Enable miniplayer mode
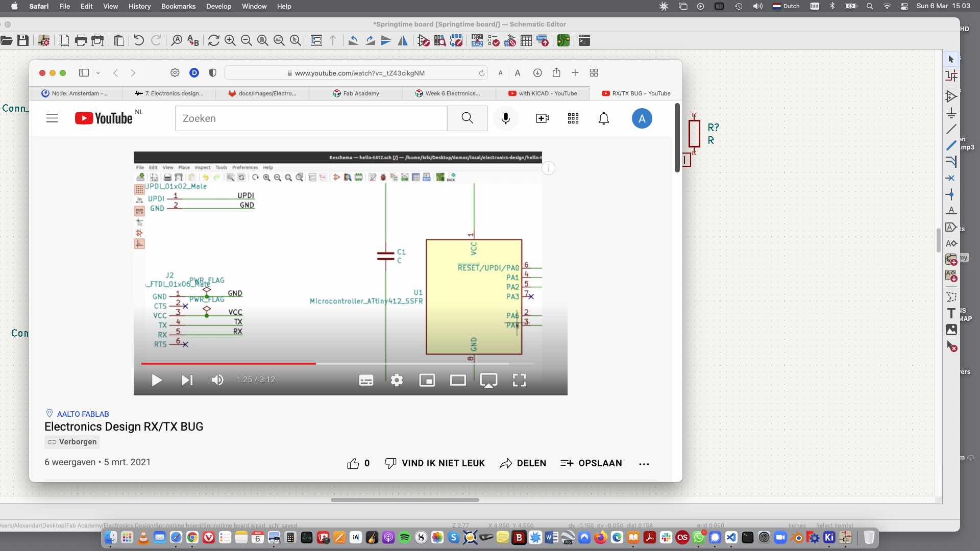This screenshot has height=551, width=980. point(427,380)
